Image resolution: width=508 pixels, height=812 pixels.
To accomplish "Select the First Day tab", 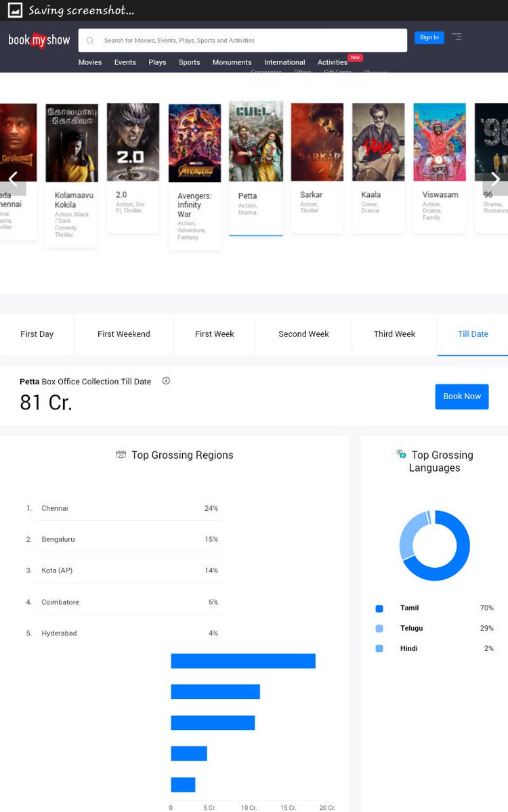I will point(37,334).
